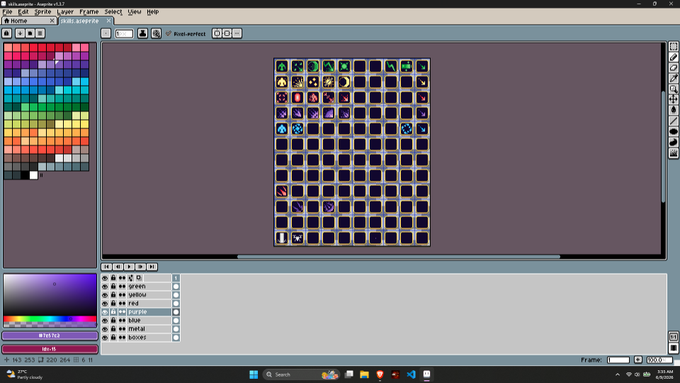Jump to the last frame

(x=152, y=267)
